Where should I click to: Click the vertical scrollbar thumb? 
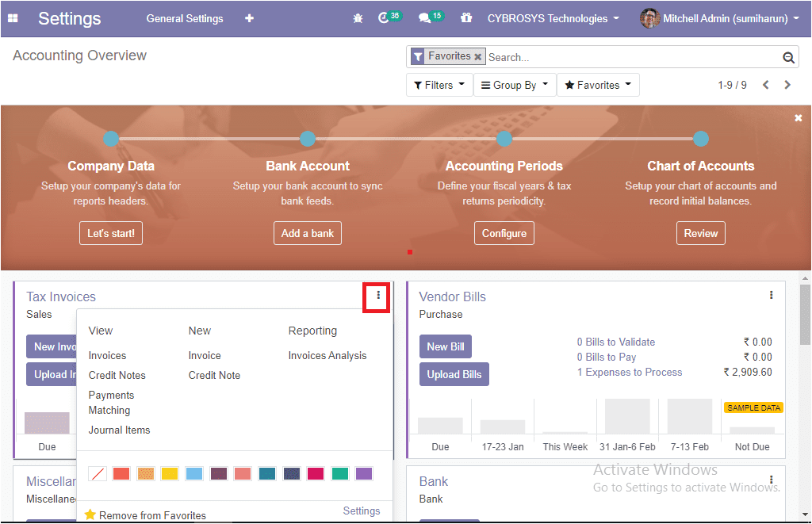pos(805,314)
